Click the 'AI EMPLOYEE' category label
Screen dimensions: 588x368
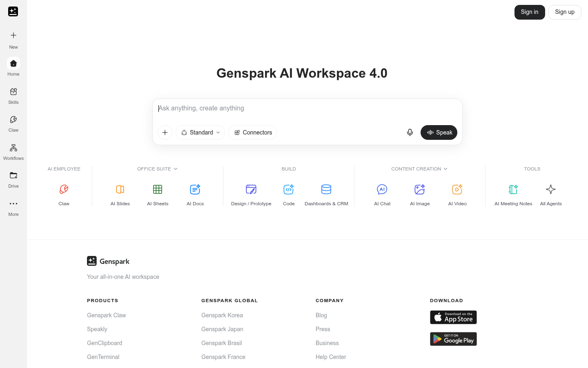pos(64,169)
